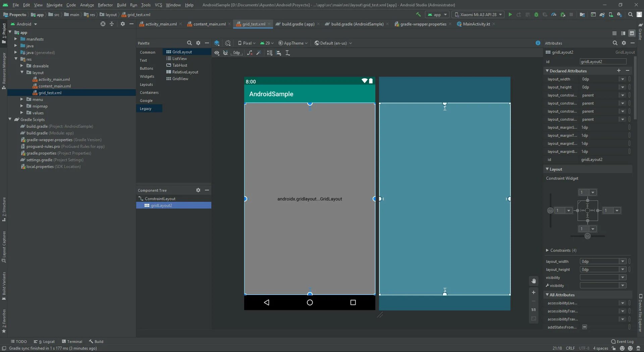
Task: Open the Refactor menu
Action: (x=105, y=5)
